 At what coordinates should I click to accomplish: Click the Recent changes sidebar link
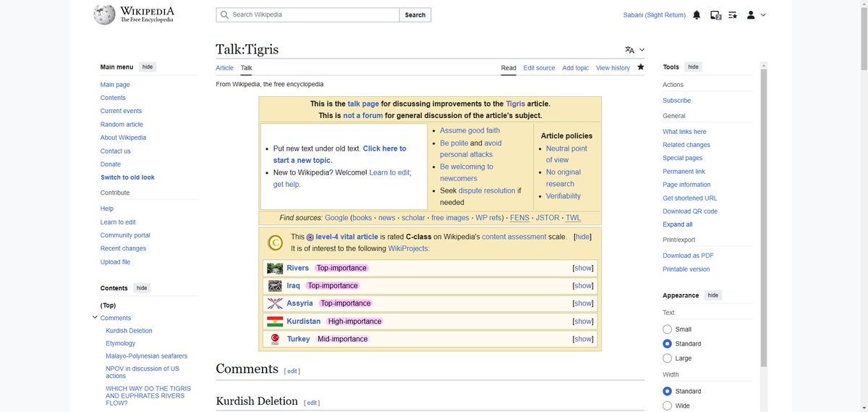coord(123,248)
